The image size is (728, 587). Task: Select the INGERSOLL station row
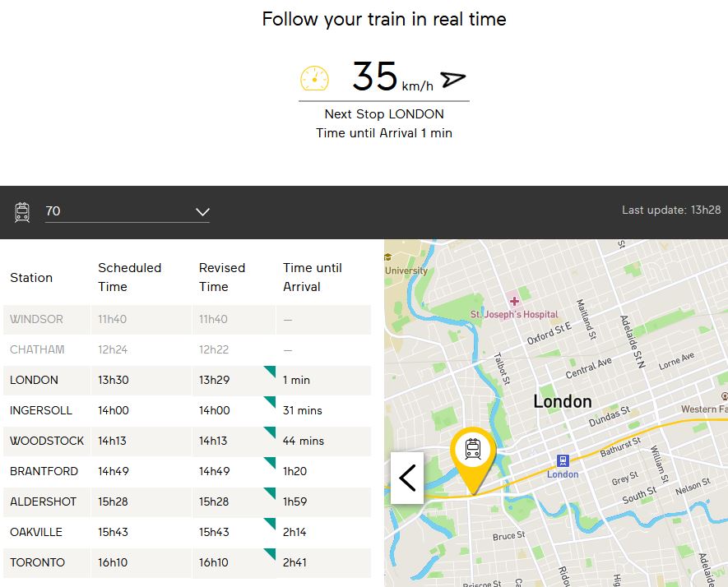(187, 410)
